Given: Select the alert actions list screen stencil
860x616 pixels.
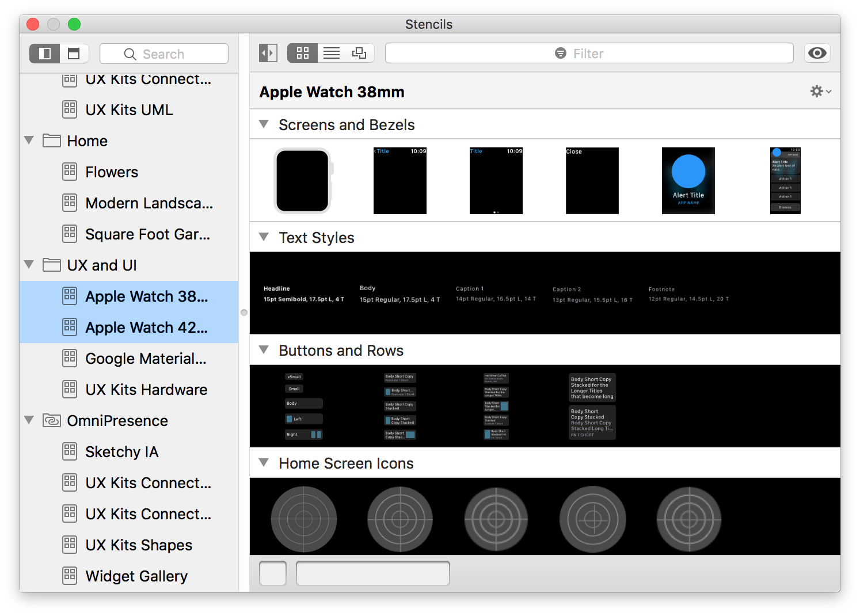Looking at the screenshot, I should [x=785, y=181].
